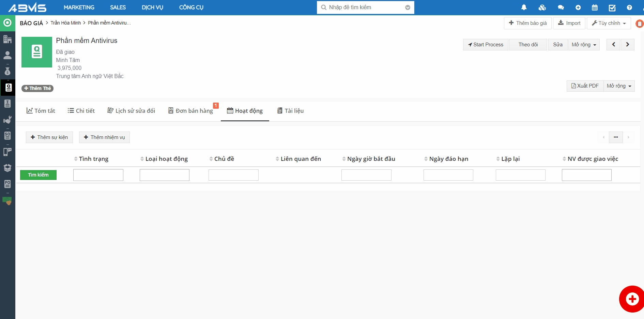Viewport: 644px width, 319px height.
Task: Open the task checklist icon
Action: [612, 7]
